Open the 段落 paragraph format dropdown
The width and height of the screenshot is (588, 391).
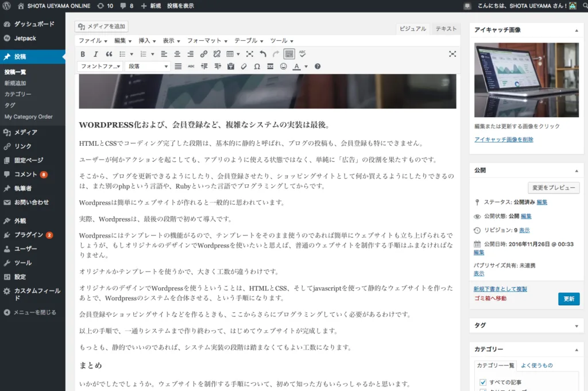point(148,67)
